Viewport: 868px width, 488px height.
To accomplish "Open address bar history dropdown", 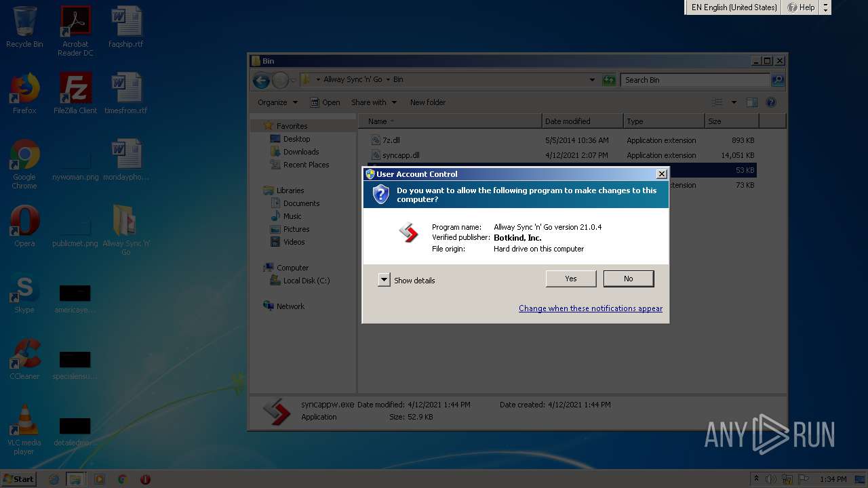I will 593,80.
